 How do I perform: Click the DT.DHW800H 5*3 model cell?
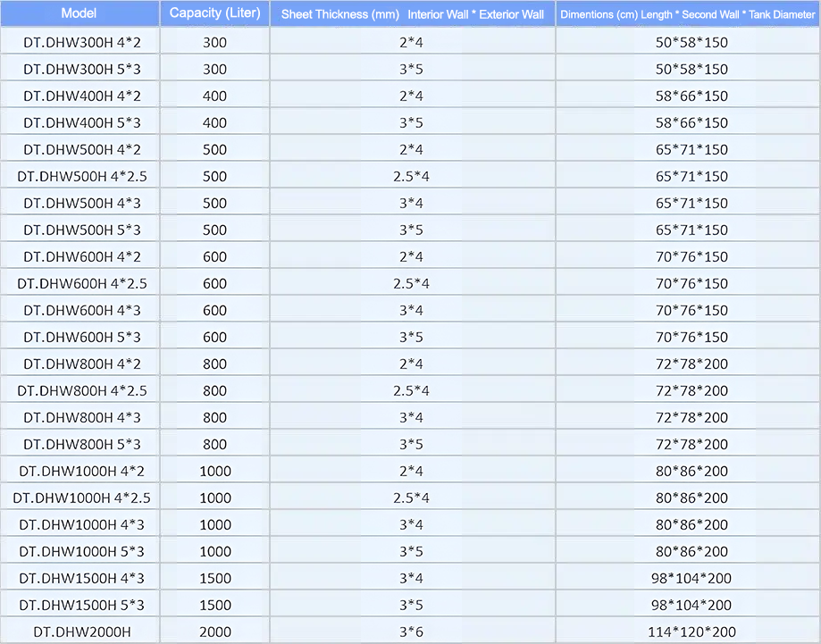[81, 444]
